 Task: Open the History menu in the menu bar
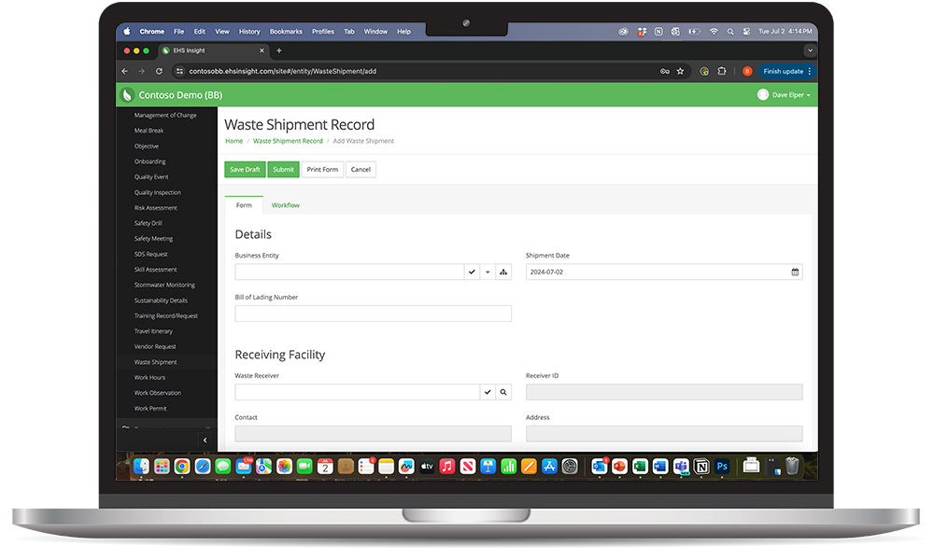point(249,32)
